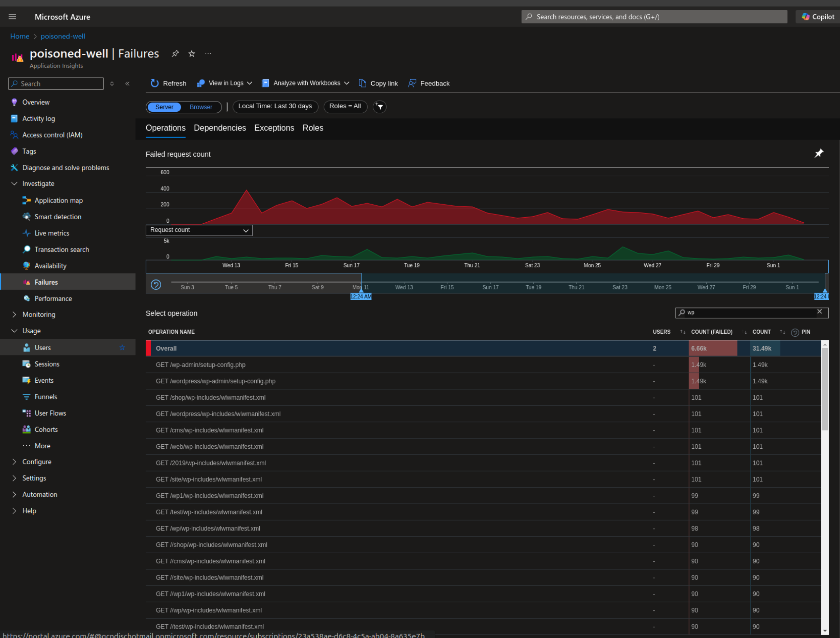The height and width of the screenshot is (638, 840).
Task: Reset the time range brush icon
Action: (156, 284)
